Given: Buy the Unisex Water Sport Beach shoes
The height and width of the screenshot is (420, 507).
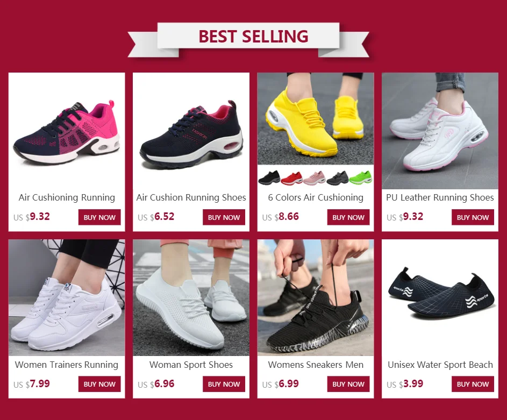Looking at the screenshot, I should (x=473, y=384).
